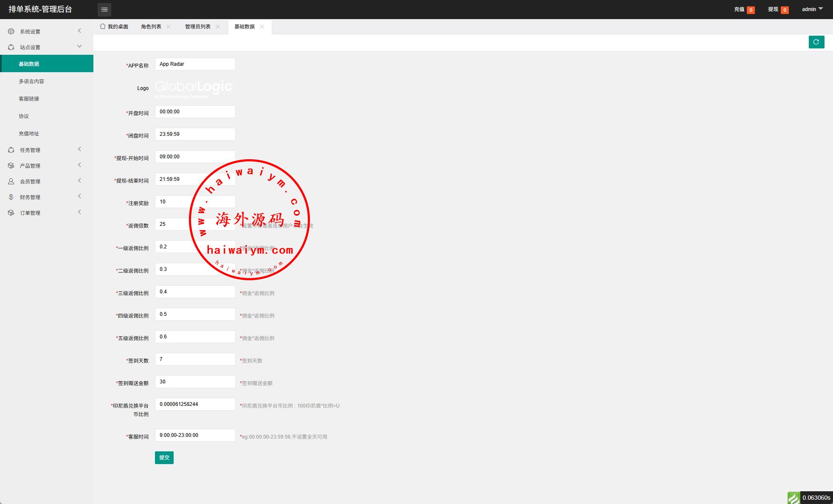Collapse the 站点设置 menu chevron
Viewport: 833px width, 504px height.
click(79, 47)
